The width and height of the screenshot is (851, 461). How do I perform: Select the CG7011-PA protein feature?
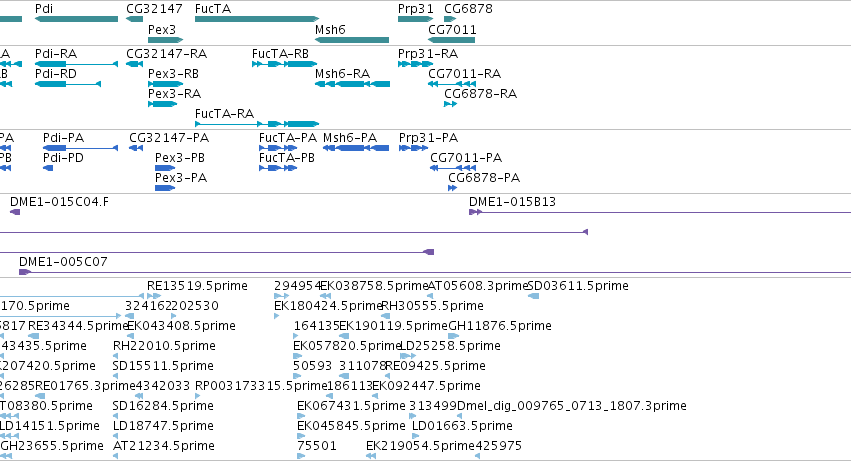(x=453, y=168)
